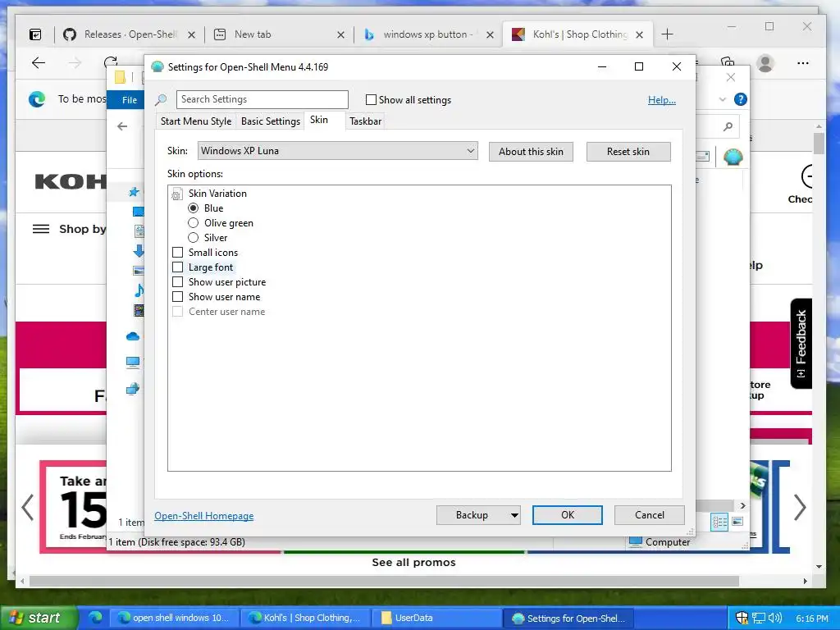840x630 pixels.
Task: Switch to the Basic Settings tab
Action: click(x=271, y=121)
